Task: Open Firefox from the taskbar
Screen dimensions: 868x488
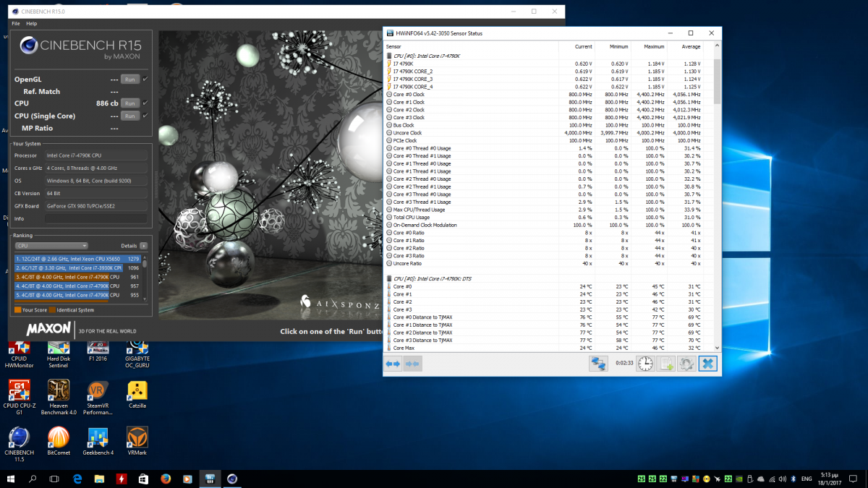Action: click(x=165, y=479)
